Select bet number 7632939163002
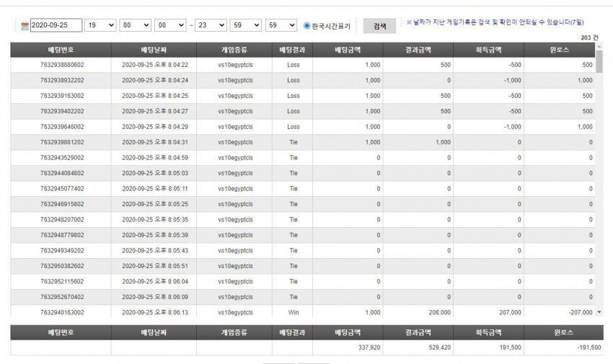613x364 pixels. (62, 96)
